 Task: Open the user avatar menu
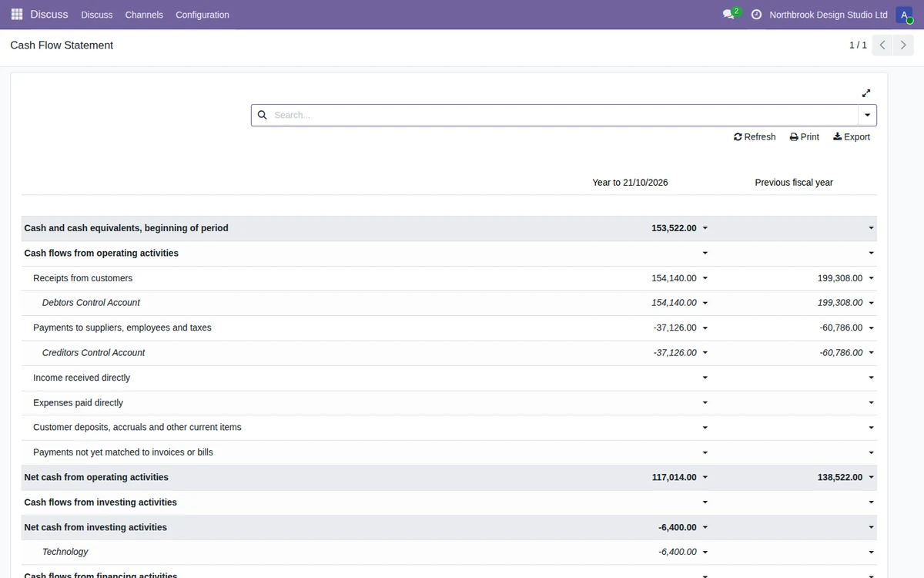coord(904,15)
